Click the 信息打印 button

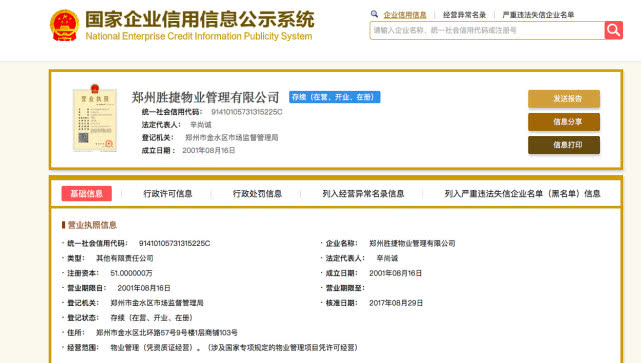(x=564, y=145)
